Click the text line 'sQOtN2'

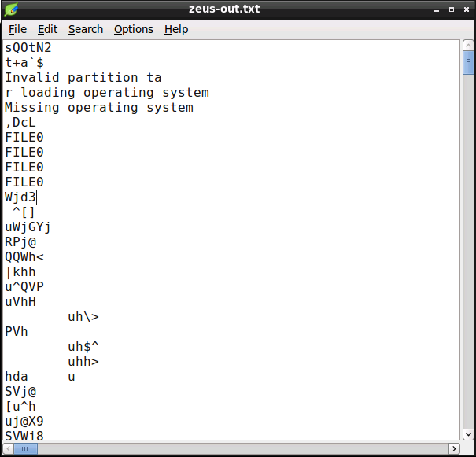[x=28, y=48]
